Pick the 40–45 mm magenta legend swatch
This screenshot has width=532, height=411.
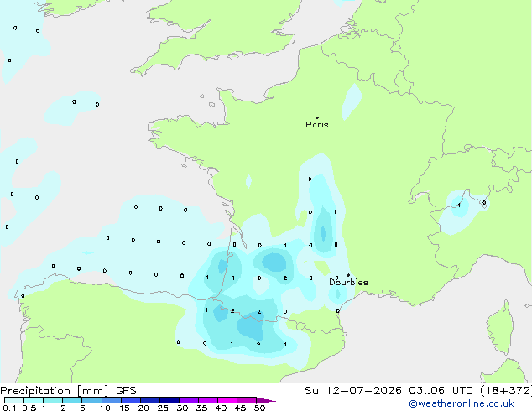pyautogui.click(x=227, y=400)
